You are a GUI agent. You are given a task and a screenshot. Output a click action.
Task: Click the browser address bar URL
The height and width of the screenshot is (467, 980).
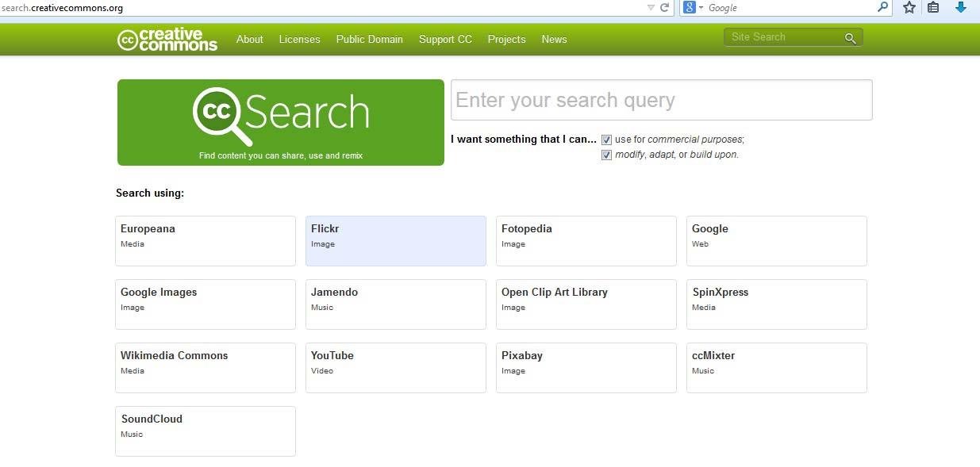click(x=63, y=7)
